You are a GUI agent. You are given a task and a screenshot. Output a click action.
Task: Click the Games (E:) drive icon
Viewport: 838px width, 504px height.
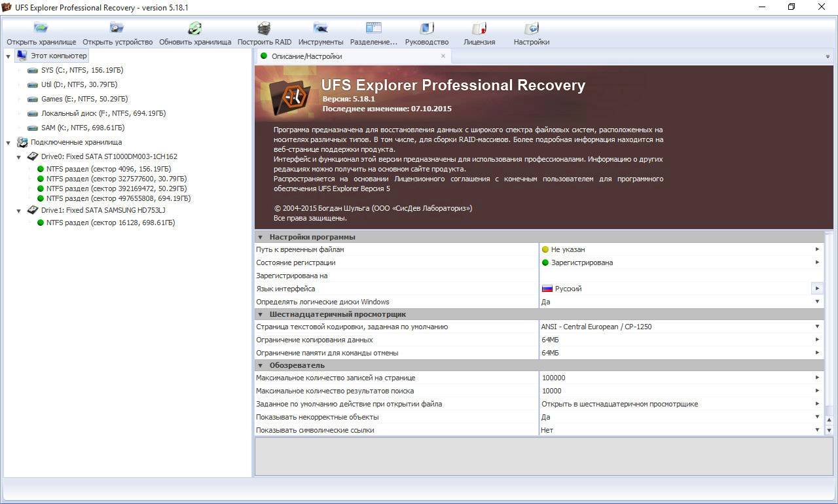(x=33, y=99)
